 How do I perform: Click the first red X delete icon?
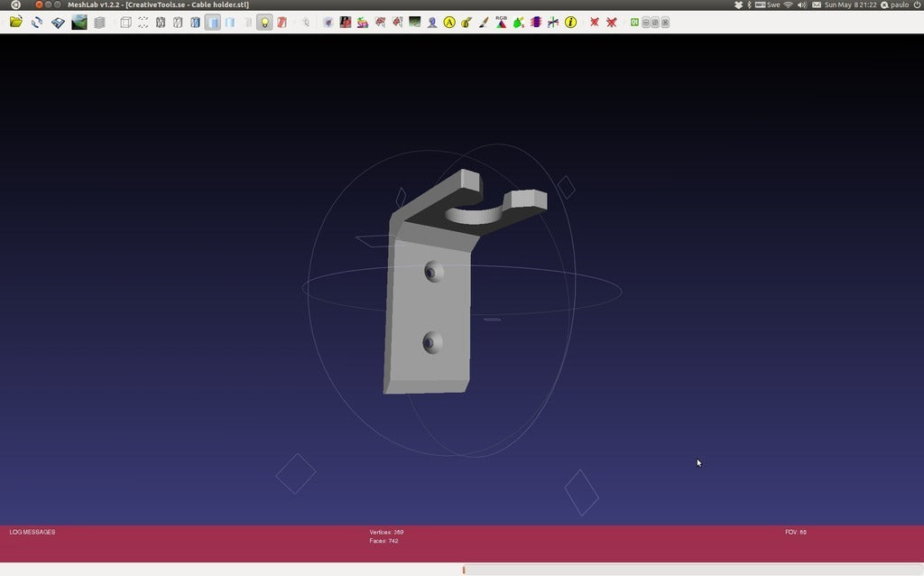click(595, 22)
